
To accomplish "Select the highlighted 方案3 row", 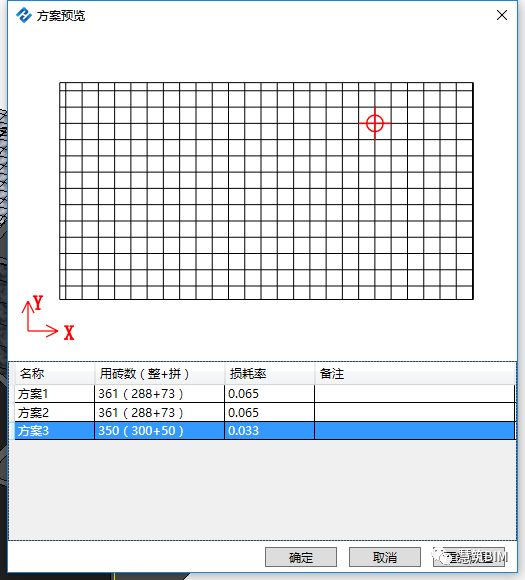I will [x=265, y=431].
